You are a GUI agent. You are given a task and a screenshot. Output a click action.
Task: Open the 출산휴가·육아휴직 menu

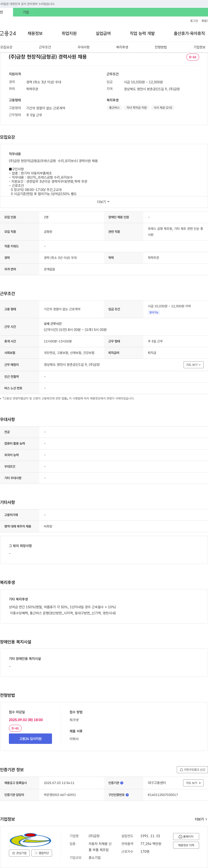(189, 33)
